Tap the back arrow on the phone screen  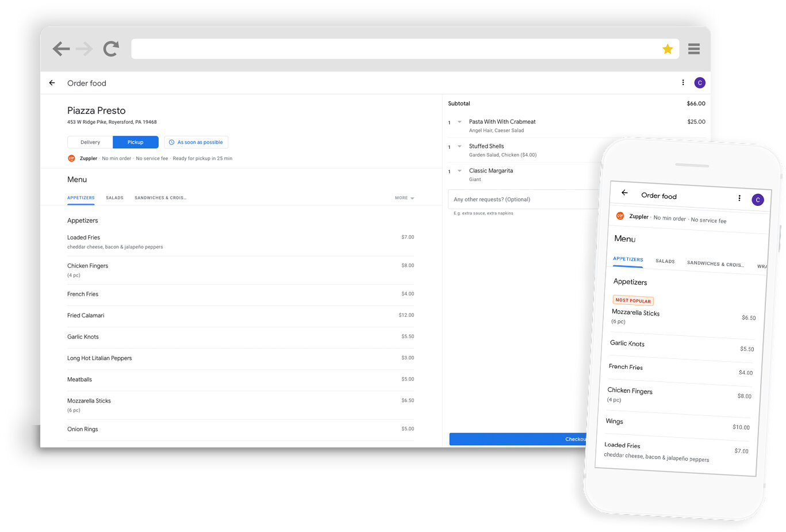coord(624,193)
